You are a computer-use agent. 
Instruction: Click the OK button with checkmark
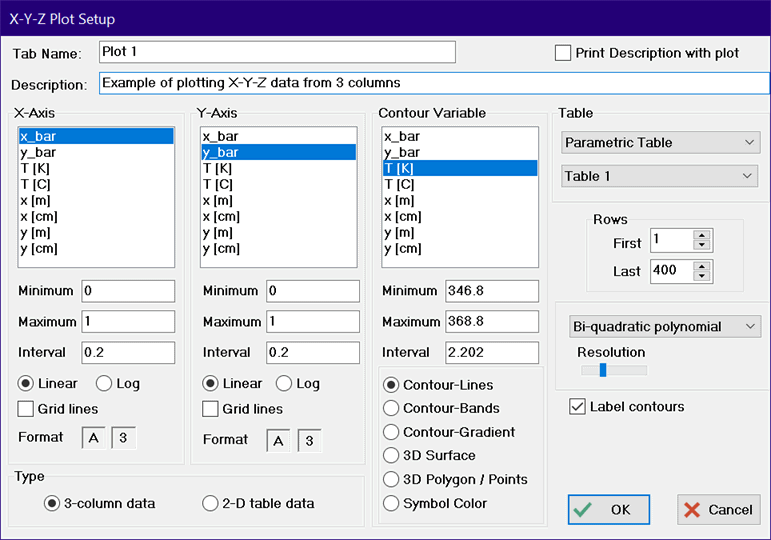point(608,510)
